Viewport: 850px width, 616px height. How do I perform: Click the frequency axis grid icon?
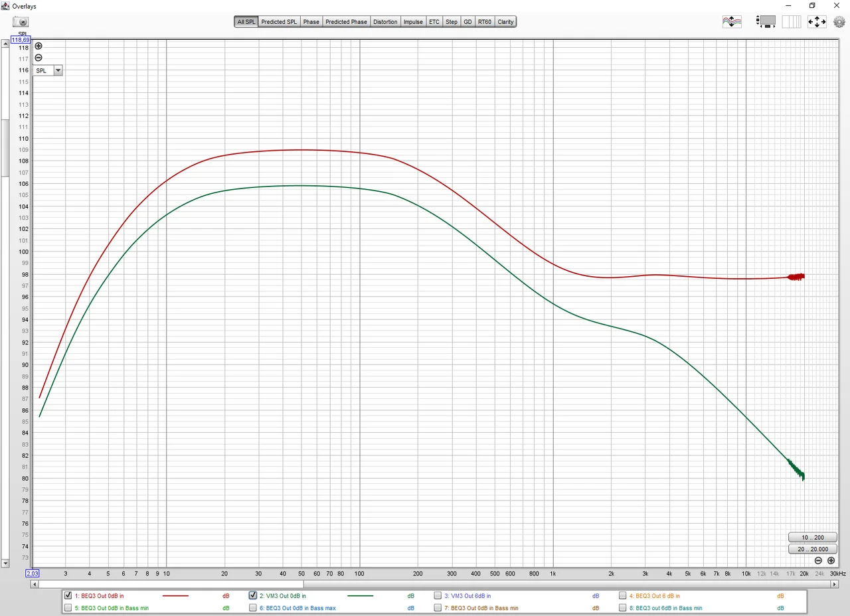791,22
